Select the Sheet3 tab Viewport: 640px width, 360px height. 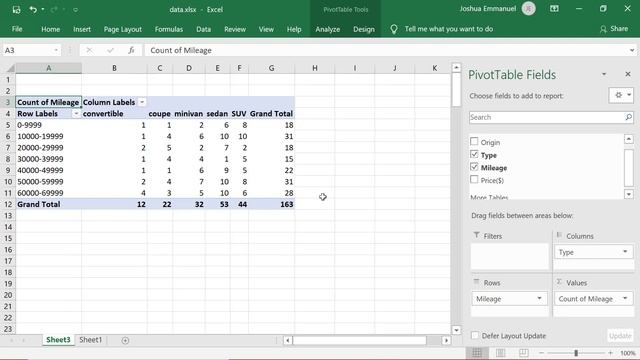point(58,340)
